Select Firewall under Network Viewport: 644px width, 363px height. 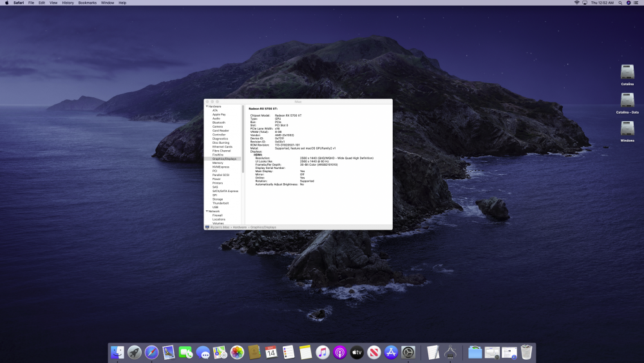217,215
